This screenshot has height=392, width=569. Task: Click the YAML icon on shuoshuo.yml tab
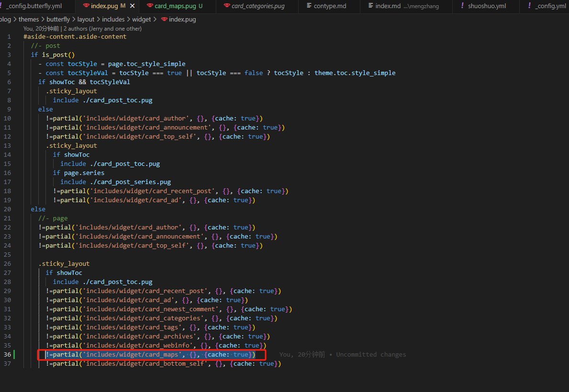tap(462, 6)
